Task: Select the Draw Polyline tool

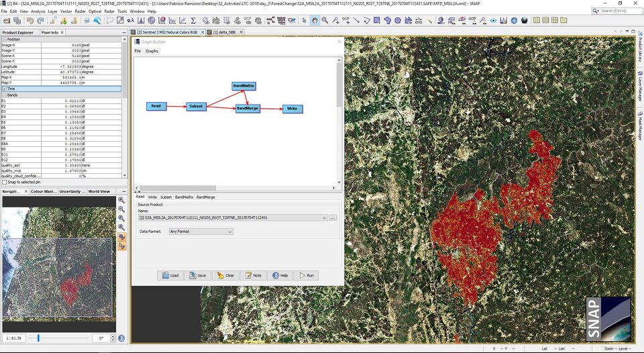Action: click(366, 20)
